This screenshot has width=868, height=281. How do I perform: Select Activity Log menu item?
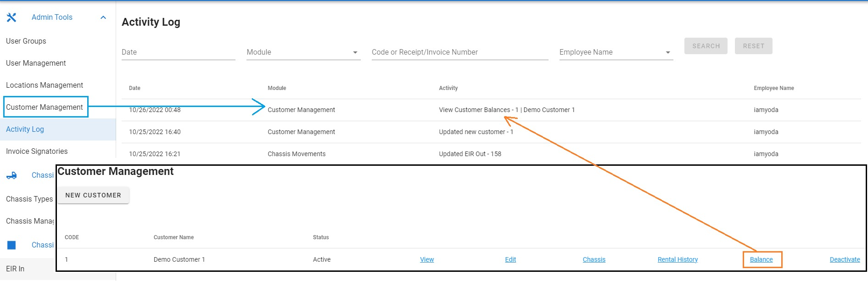pyautogui.click(x=25, y=129)
